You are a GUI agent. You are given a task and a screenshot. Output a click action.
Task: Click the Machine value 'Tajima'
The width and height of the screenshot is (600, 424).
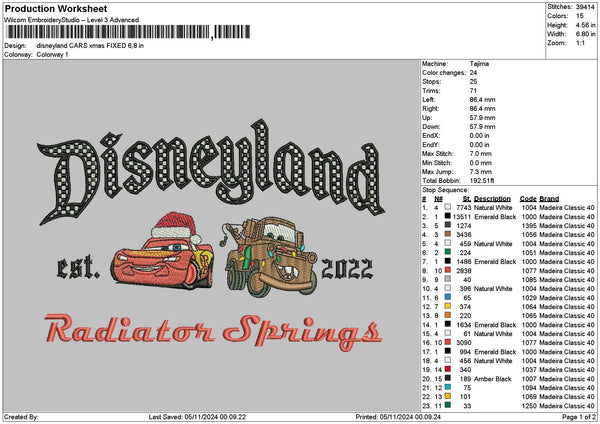pos(479,64)
